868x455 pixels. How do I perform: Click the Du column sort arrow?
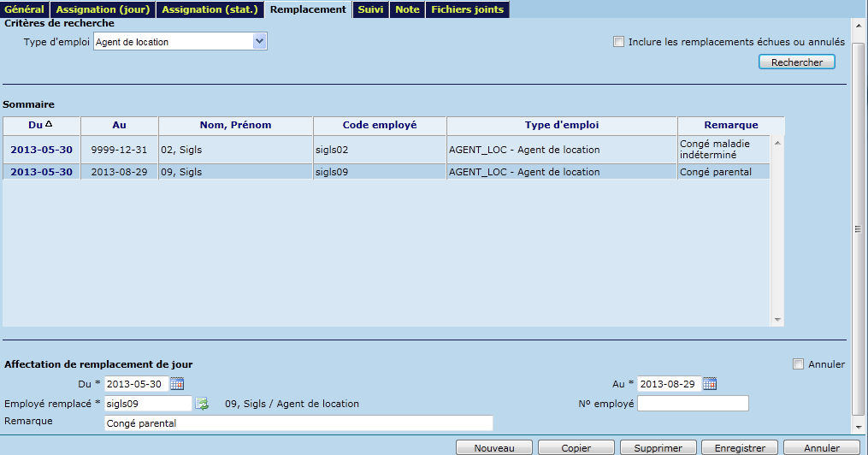point(48,125)
